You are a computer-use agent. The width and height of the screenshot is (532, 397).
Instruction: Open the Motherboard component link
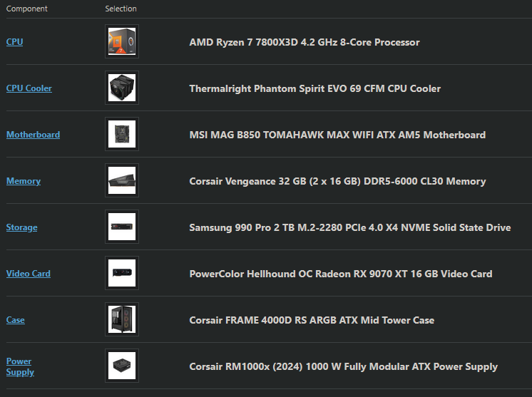pos(33,135)
